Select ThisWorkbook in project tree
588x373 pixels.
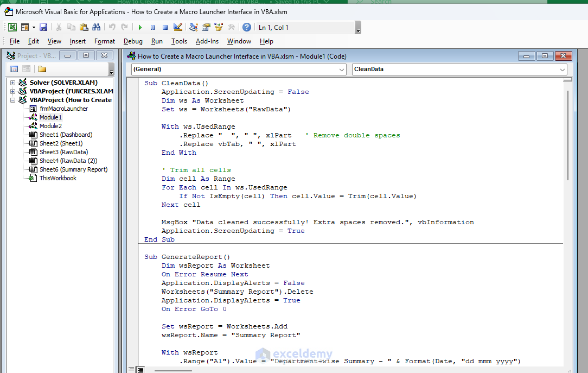[57, 178]
